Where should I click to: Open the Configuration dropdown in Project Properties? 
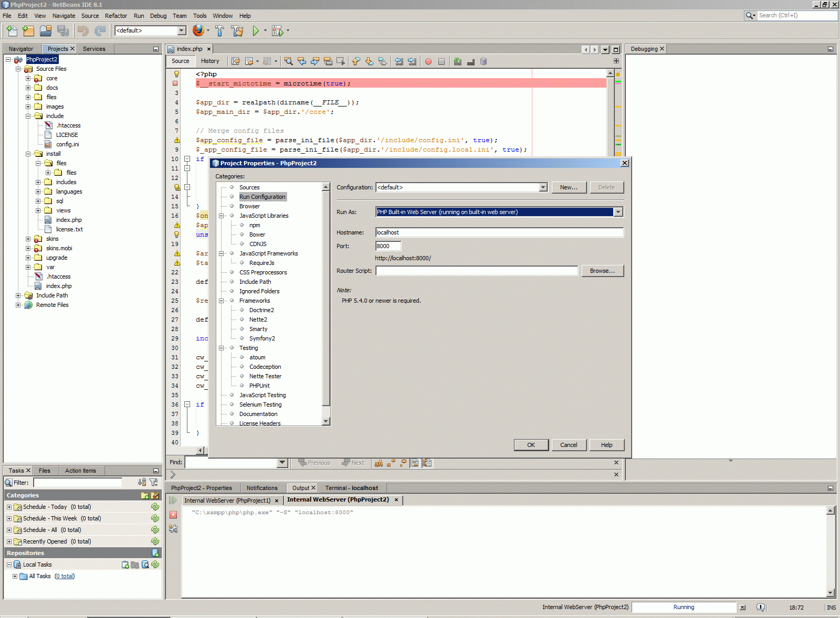pyautogui.click(x=543, y=187)
